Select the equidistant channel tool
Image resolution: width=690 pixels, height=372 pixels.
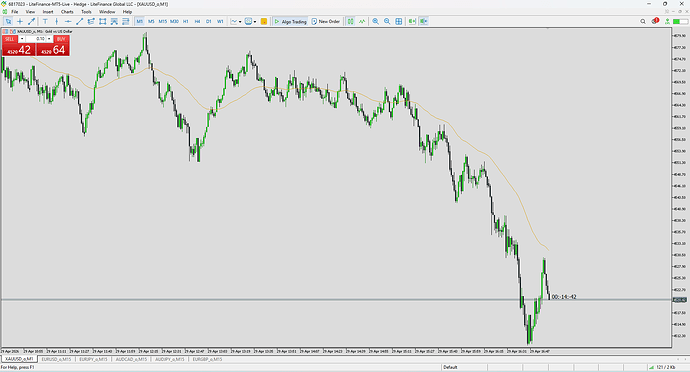[x=91, y=21]
